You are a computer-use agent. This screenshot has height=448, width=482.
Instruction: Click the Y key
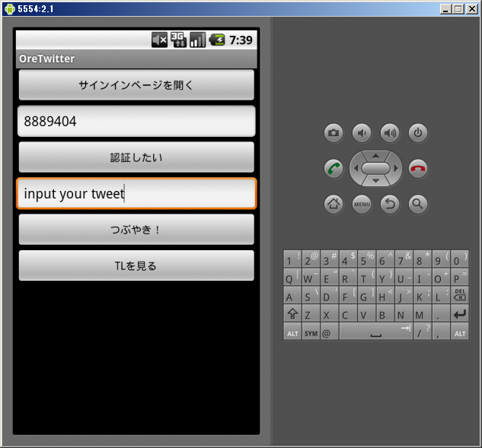coord(385,278)
